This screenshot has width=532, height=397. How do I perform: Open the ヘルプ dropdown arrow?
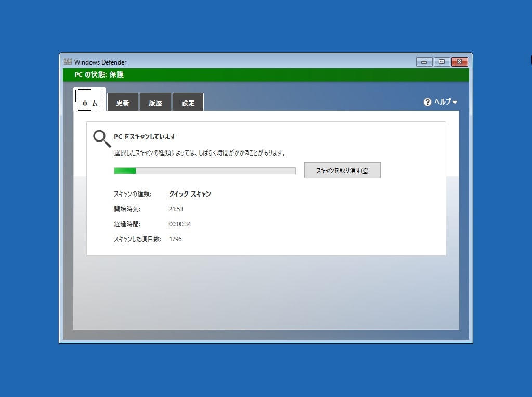[x=455, y=102]
